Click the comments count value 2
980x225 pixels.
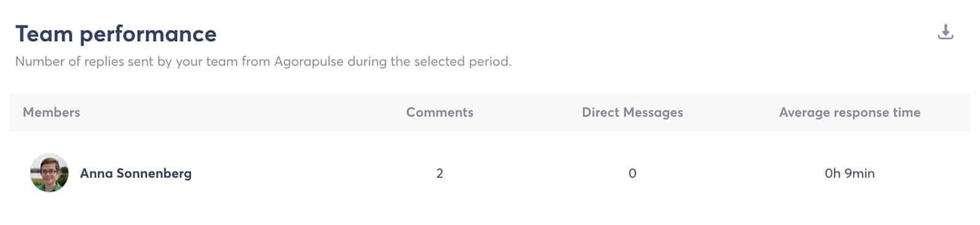pos(440,174)
